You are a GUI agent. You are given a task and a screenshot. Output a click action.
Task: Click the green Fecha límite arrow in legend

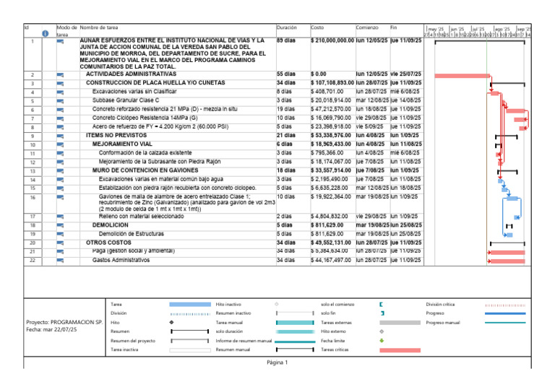tap(382, 341)
